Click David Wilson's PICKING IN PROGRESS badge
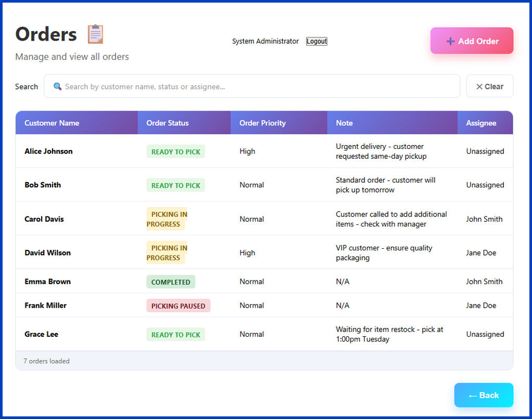This screenshot has height=419, width=532. (167, 253)
